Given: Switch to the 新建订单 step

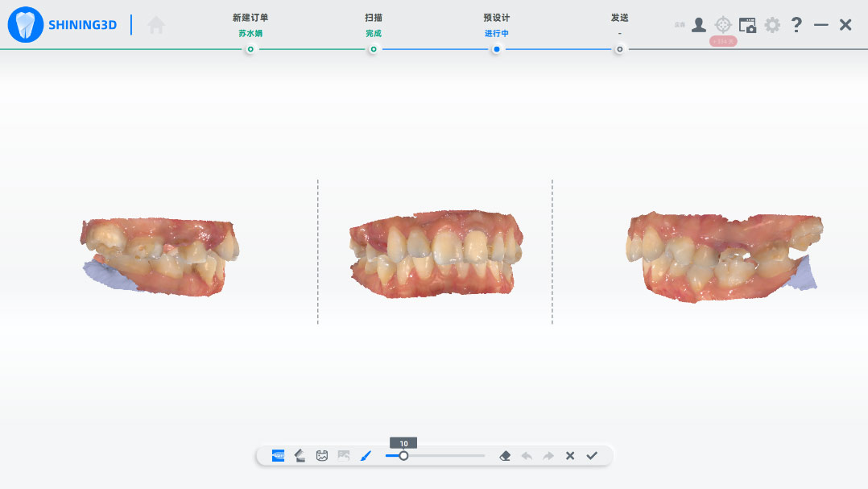Looking at the screenshot, I should pyautogui.click(x=250, y=49).
